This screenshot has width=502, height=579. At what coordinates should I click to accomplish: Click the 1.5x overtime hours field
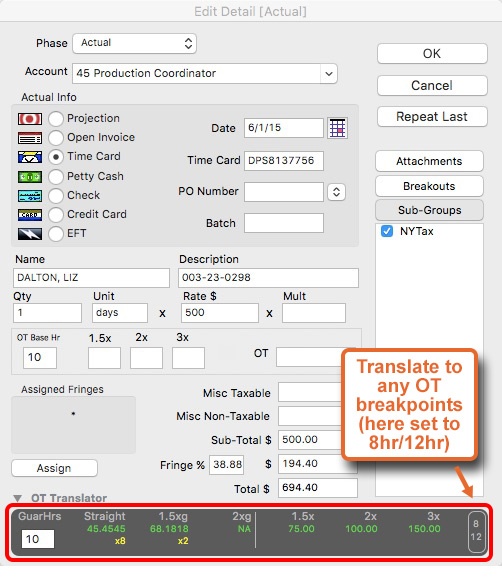(104, 357)
